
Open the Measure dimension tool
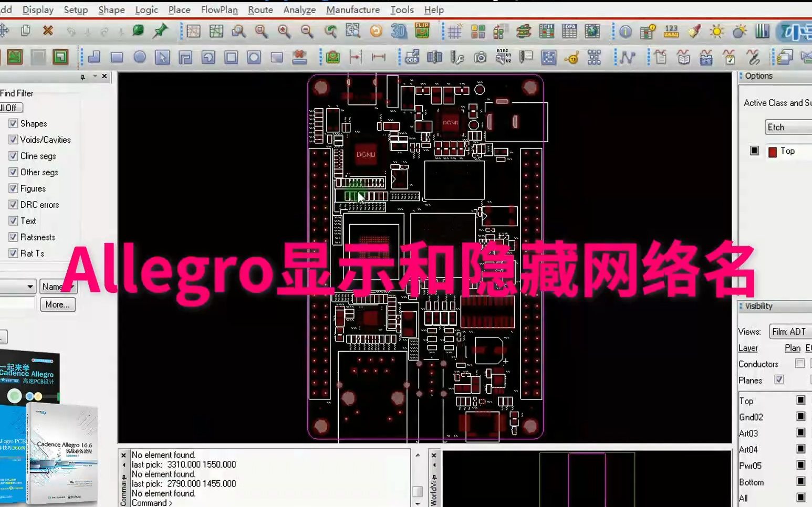[379, 57]
